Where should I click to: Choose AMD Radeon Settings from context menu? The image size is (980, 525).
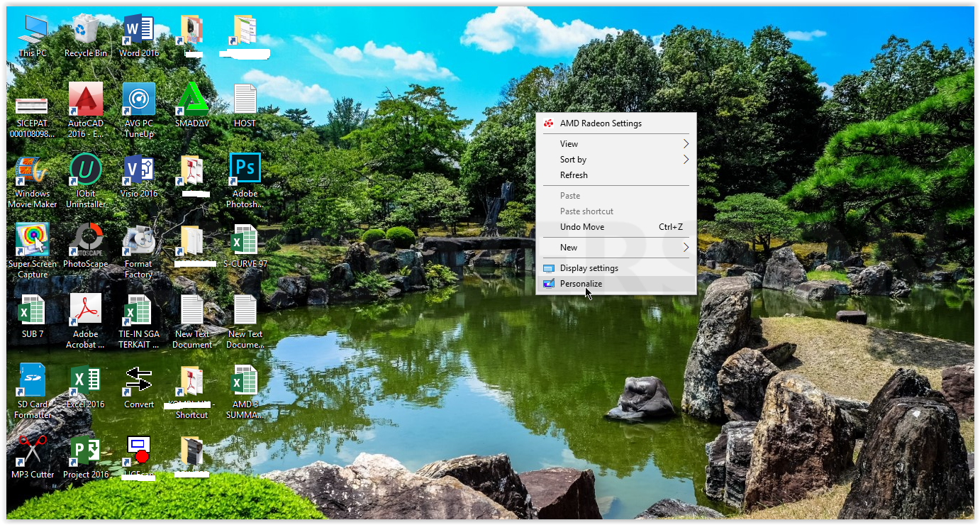(x=616, y=123)
